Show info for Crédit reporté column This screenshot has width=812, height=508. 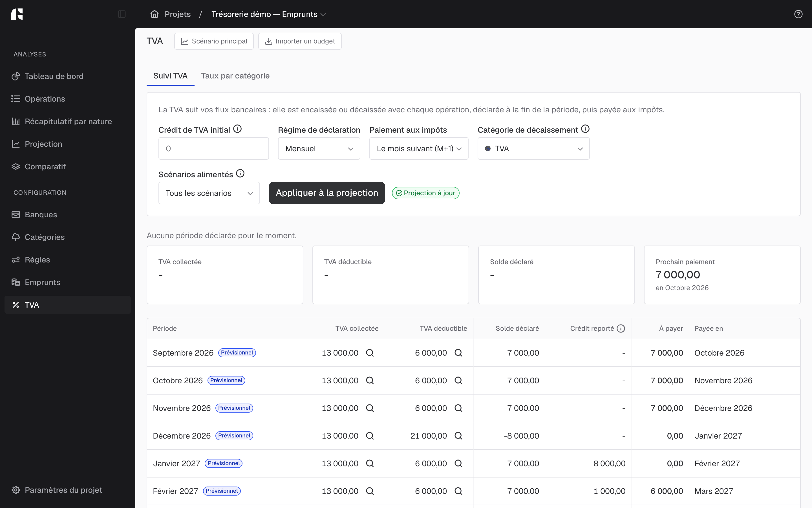coord(621,329)
